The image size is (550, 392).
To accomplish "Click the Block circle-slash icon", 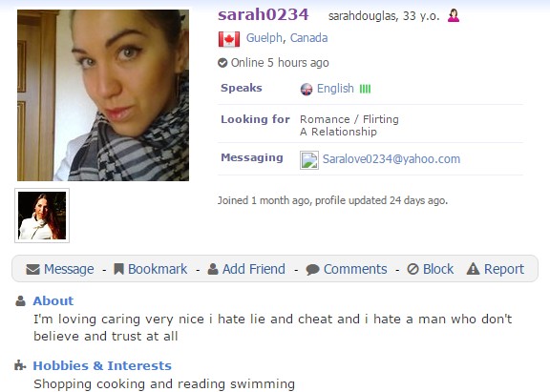I will pyautogui.click(x=412, y=269).
